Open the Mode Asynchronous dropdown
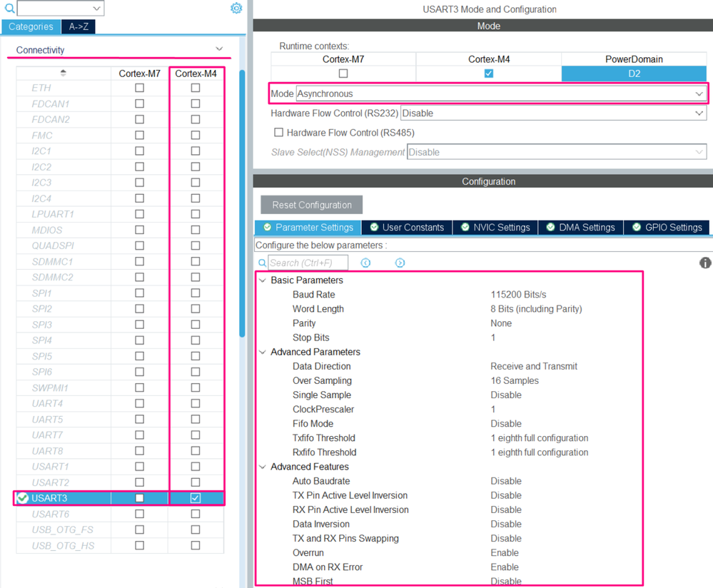 point(500,93)
